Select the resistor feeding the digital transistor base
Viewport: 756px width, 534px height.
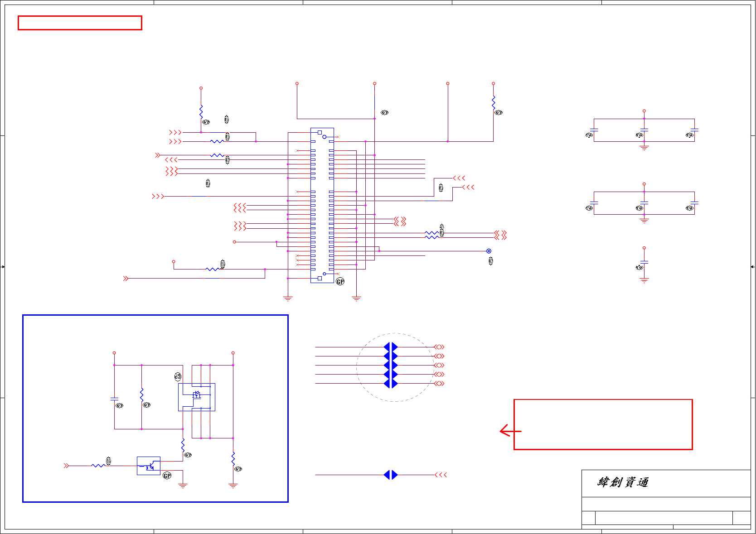(x=98, y=466)
